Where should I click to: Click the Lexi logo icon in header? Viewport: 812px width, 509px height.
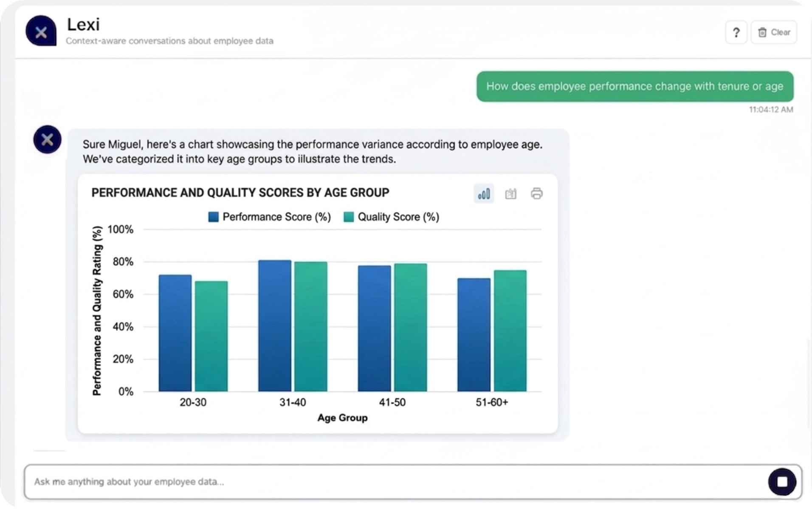(41, 31)
